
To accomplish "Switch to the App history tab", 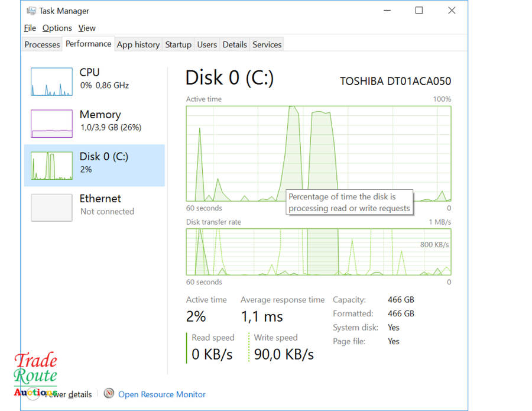I will [138, 44].
